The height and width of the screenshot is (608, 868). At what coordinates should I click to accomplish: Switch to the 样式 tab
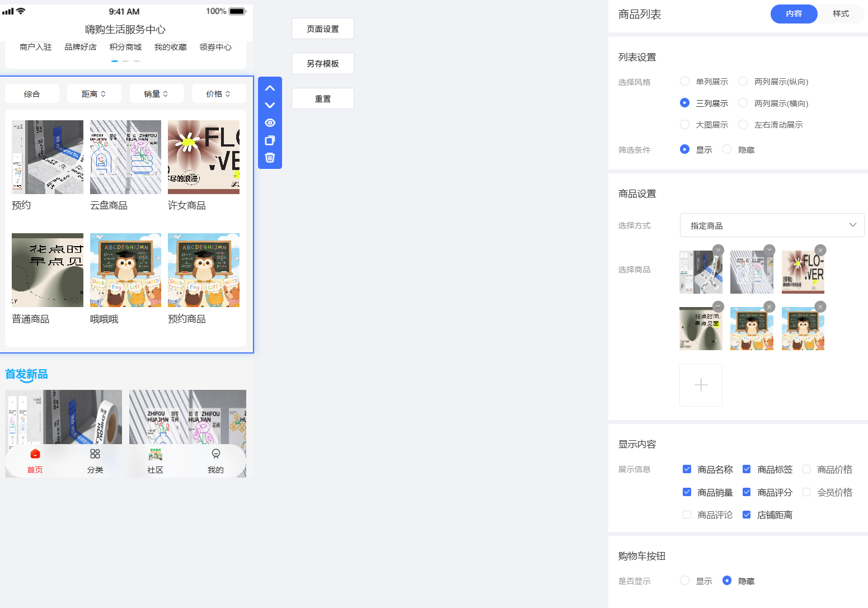[841, 14]
